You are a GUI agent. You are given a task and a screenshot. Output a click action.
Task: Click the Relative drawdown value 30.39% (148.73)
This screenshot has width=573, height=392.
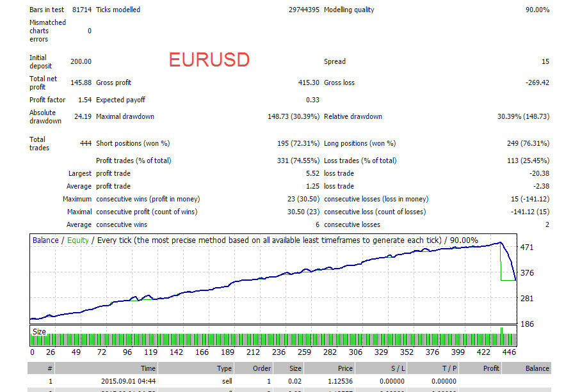pos(523,117)
